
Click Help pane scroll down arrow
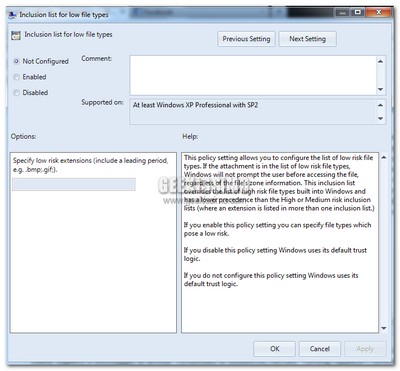tap(384, 328)
